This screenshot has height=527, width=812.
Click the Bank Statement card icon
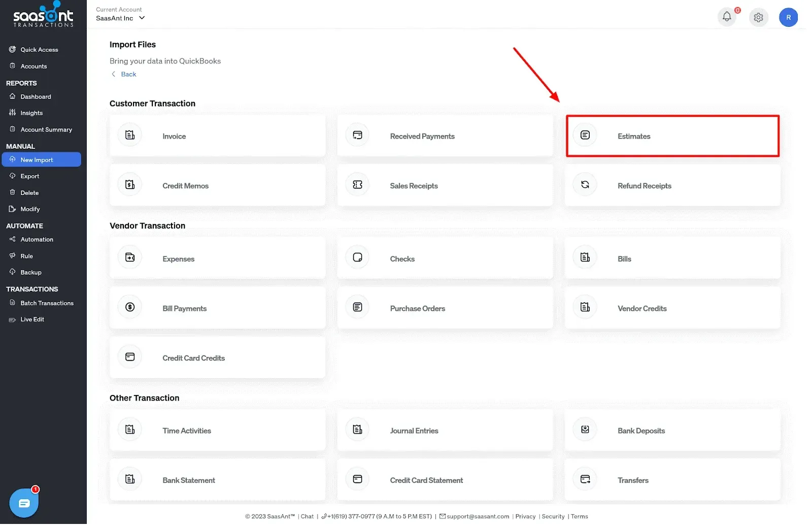pos(130,479)
